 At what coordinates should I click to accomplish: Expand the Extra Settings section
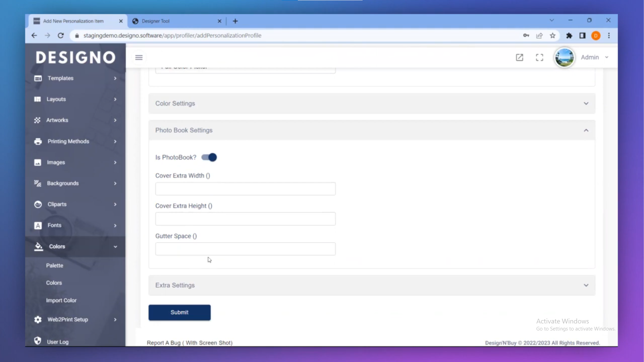click(372, 285)
